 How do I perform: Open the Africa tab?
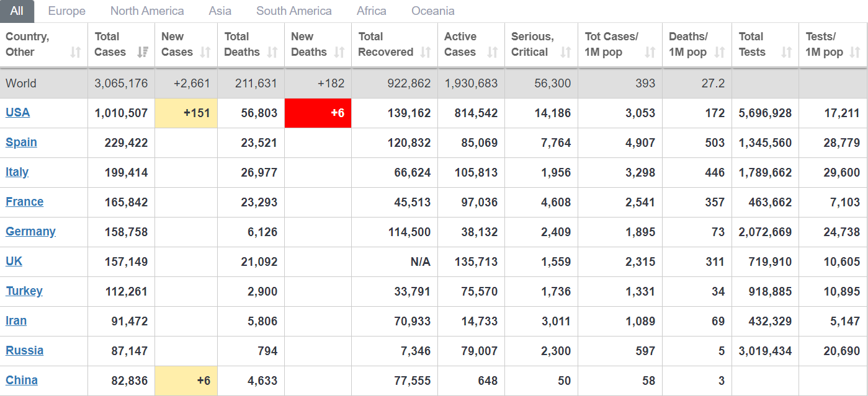click(372, 11)
